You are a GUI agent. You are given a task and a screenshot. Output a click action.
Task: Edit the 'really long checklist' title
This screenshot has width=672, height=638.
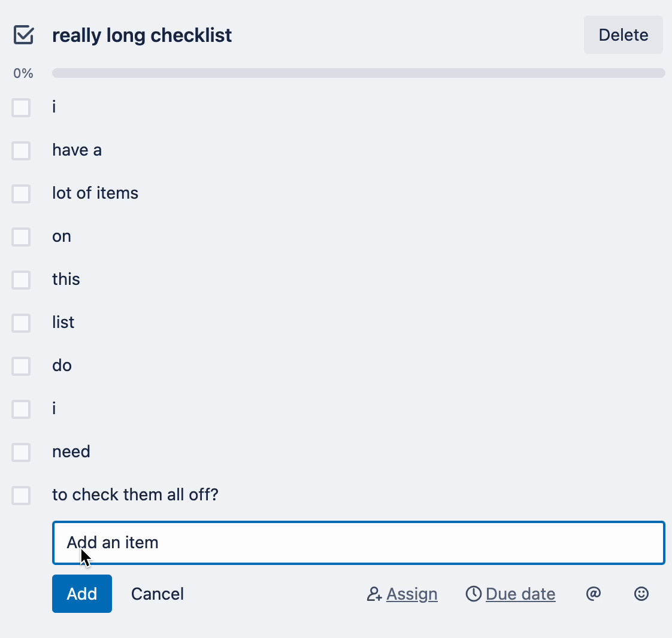point(142,35)
